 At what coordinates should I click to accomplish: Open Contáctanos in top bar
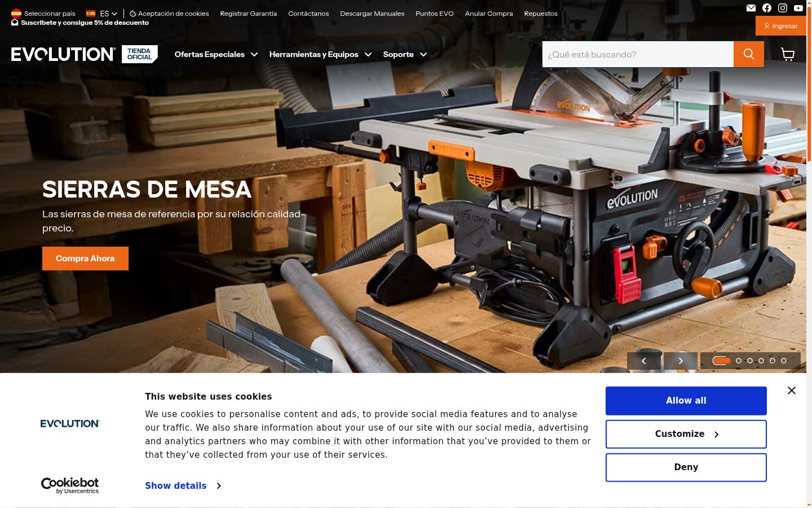(x=308, y=14)
